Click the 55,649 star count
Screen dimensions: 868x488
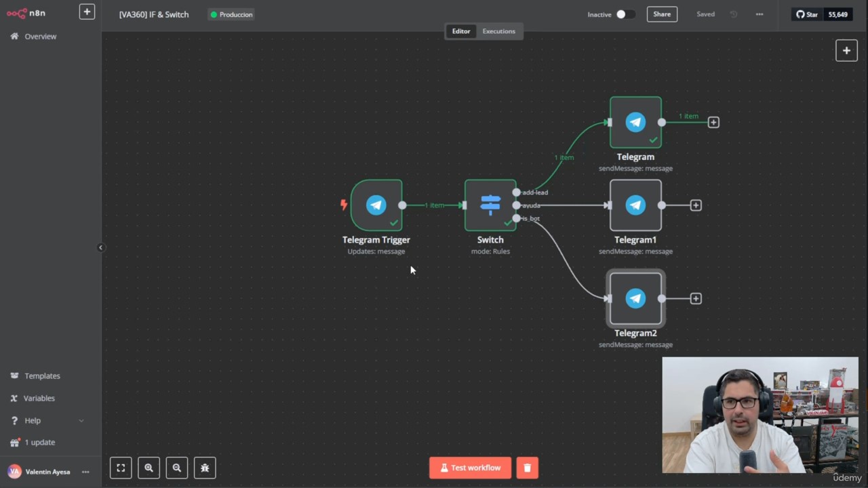pos(837,14)
